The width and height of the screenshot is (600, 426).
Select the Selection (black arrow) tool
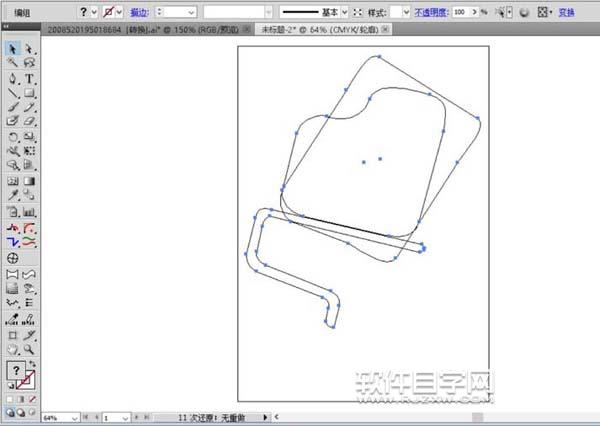[13, 49]
